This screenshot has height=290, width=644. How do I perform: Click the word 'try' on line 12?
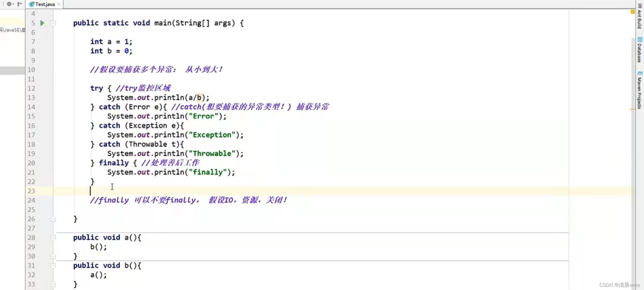coord(97,88)
